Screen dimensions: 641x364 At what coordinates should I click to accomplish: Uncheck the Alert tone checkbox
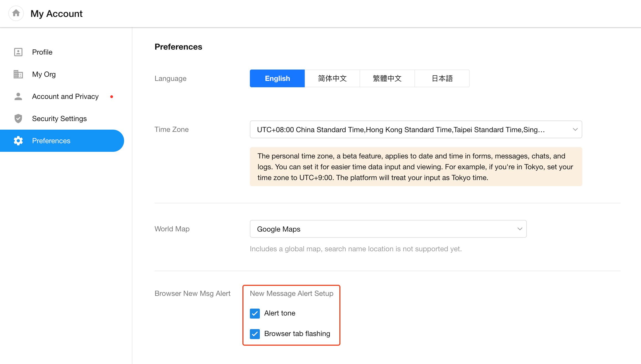tap(255, 313)
